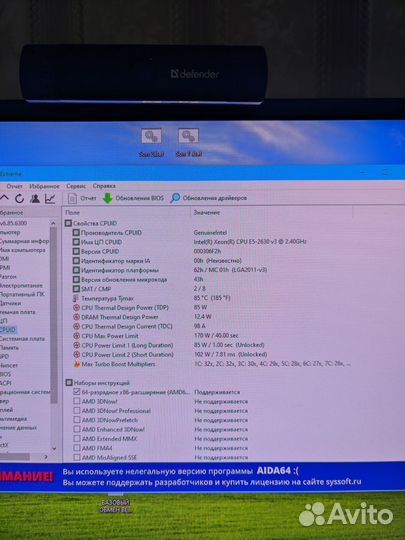Image resolution: width=405 pixels, height=540 pixels.
Task: Toggle the AMD 3DNow! checkbox
Action: point(76,402)
